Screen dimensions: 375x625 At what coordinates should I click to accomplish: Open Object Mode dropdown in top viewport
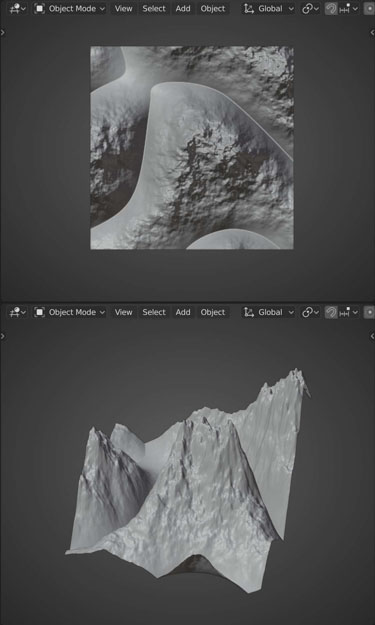point(70,8)
